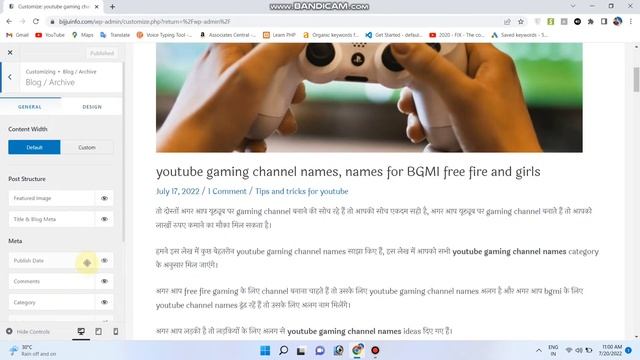Open the Organic keywords bookmark
The image size is (640, 360).
pyautogui.click(x=331, y=35)
